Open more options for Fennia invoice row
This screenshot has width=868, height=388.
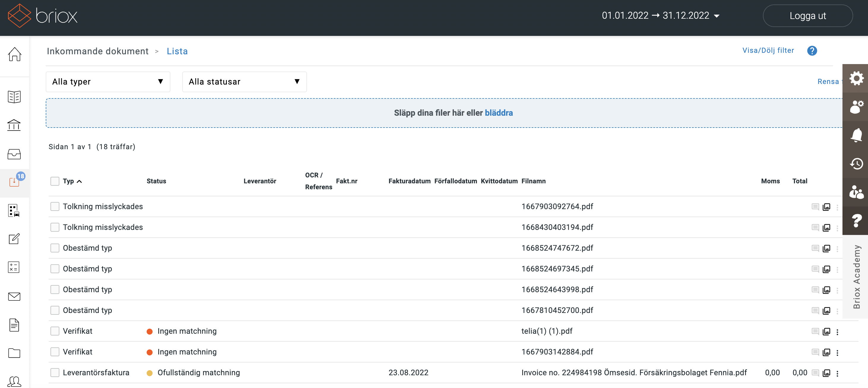(837, 373)
